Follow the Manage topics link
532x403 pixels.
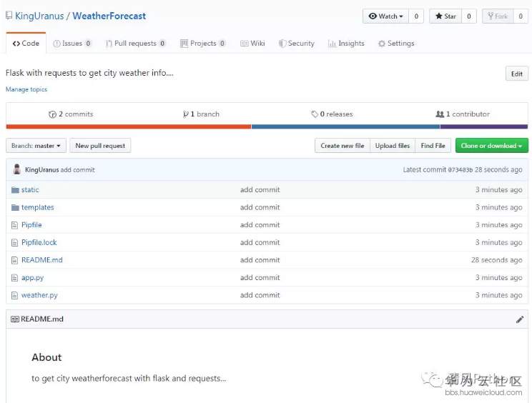(x=26, y=89)
